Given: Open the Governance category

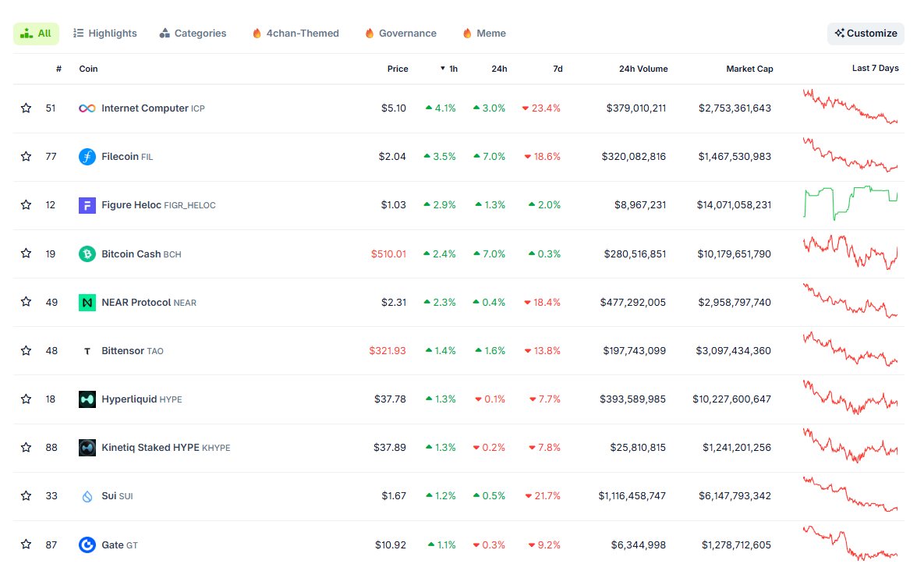Looking at the screenshot, I should (x=401, y=34).
